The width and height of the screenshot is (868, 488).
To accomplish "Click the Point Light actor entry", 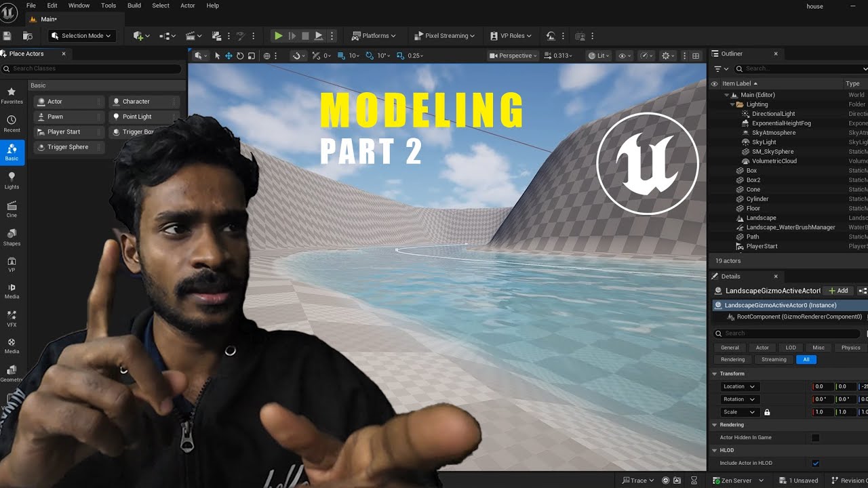I will [x=144, y=117].
